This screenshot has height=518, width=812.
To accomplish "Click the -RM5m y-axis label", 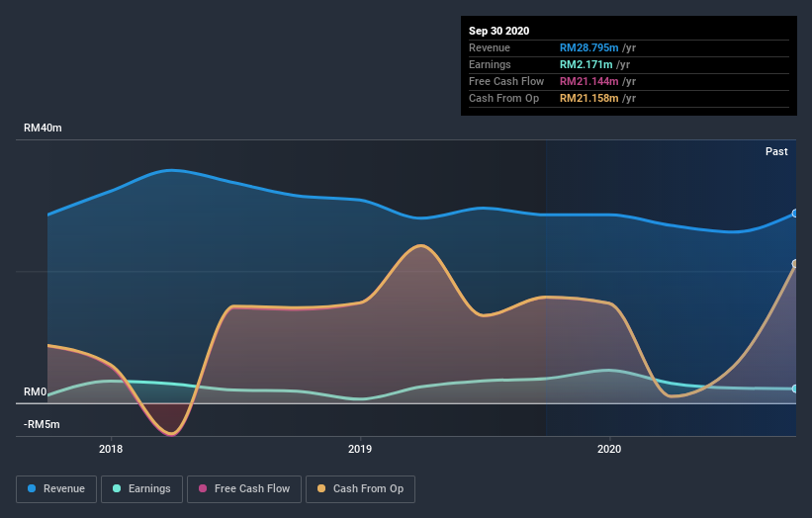I will tap(42, 424).
